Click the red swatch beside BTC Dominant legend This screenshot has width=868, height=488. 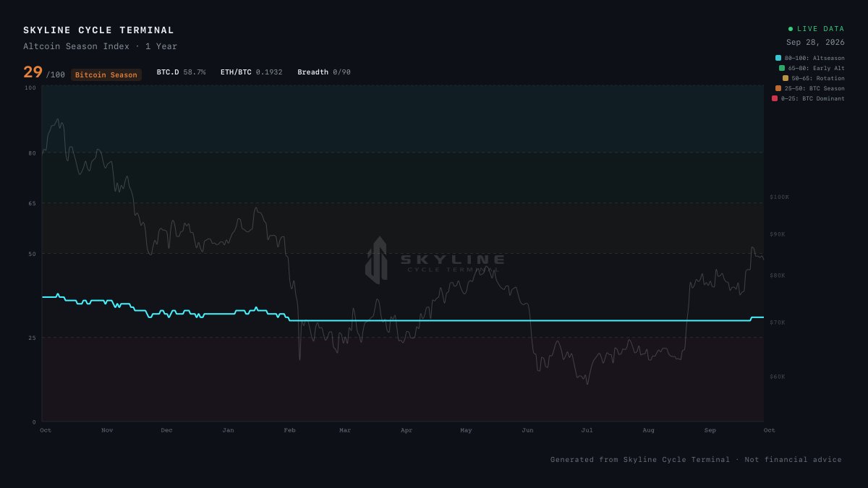coord(775,98)
